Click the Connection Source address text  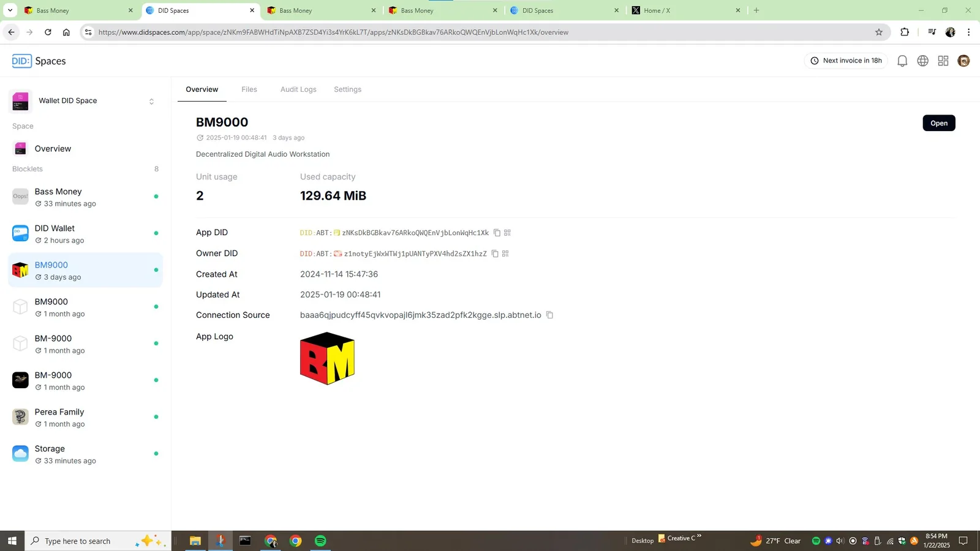(421, 315)
